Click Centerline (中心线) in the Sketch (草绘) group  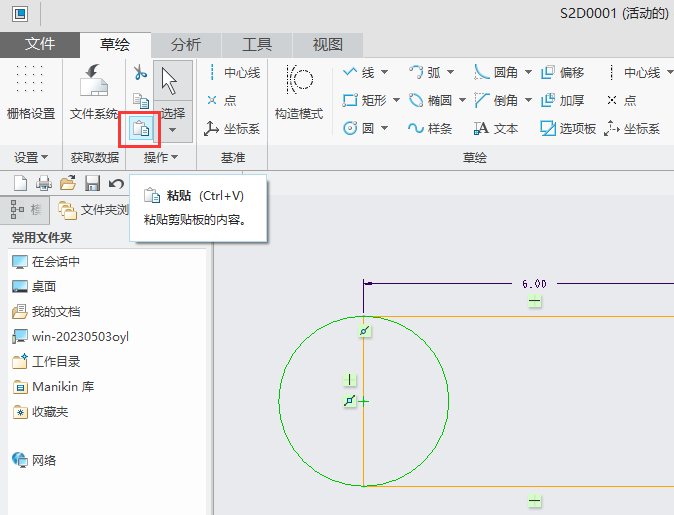[633, 73]
